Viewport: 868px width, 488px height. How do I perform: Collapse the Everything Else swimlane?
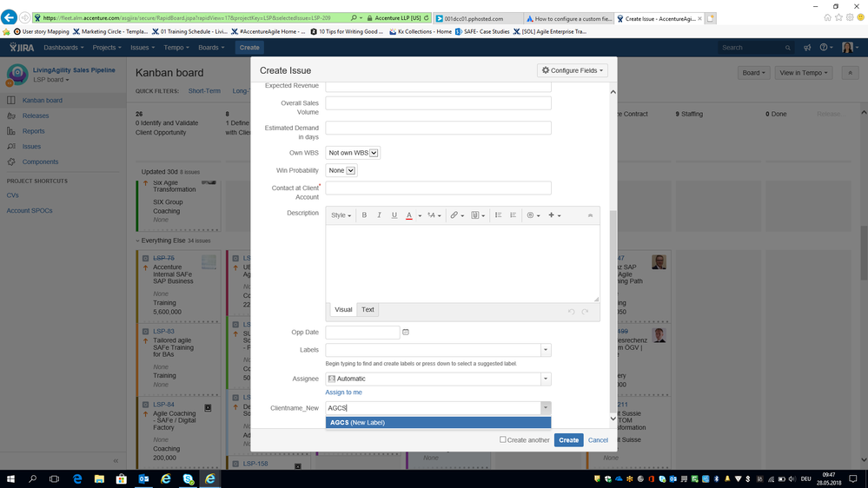point(138,241)
